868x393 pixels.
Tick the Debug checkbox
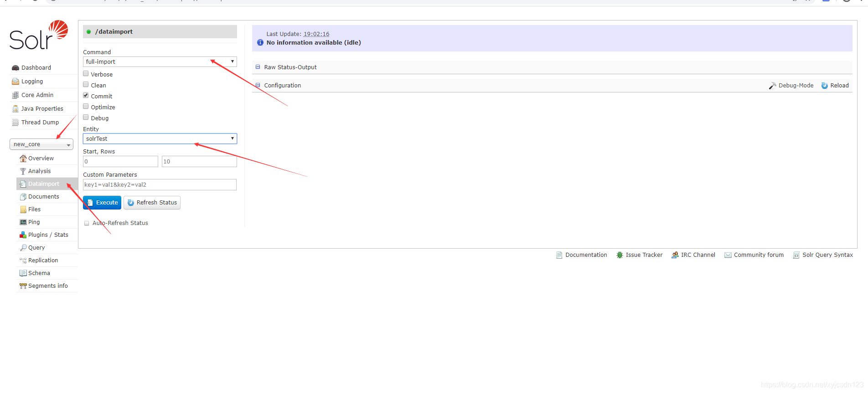tap(86, 117)
